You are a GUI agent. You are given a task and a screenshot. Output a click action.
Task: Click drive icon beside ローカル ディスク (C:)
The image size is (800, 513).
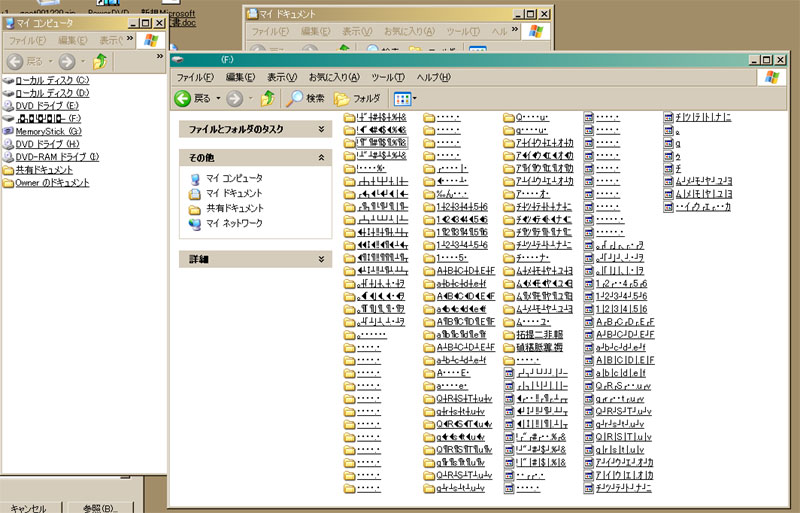[x=8, y=80]
